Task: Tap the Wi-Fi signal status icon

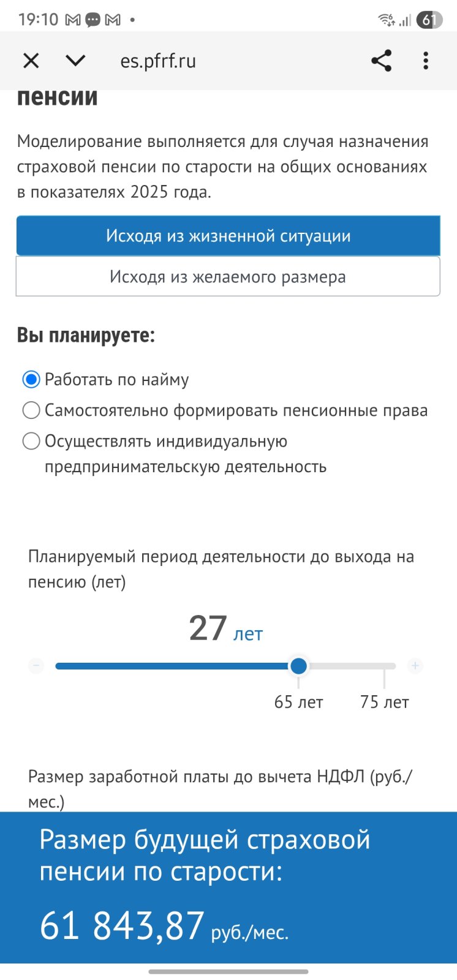Action: coord(387,20)
